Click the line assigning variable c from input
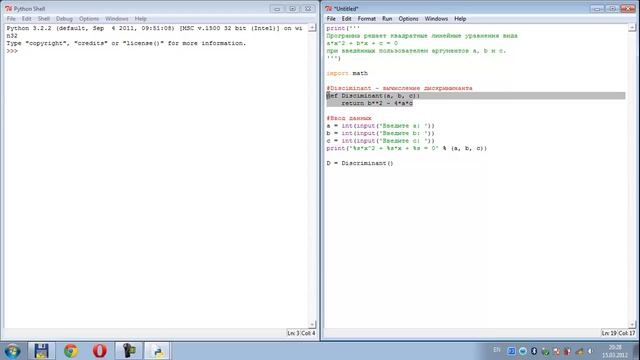640x360 pixels. point(380,141)
